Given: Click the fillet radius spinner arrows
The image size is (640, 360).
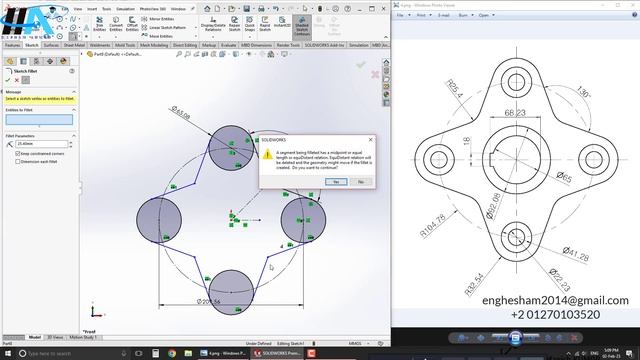Looking at the screenshot, I should click(71, 144).
